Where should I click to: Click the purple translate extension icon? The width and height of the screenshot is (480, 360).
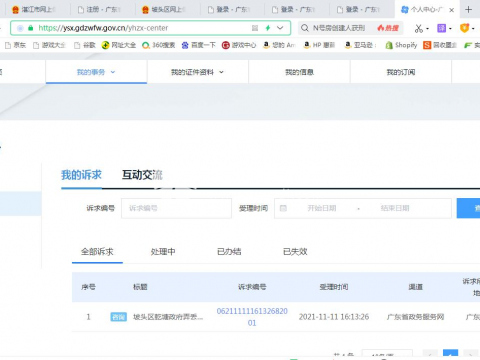[x=441, y=28]
